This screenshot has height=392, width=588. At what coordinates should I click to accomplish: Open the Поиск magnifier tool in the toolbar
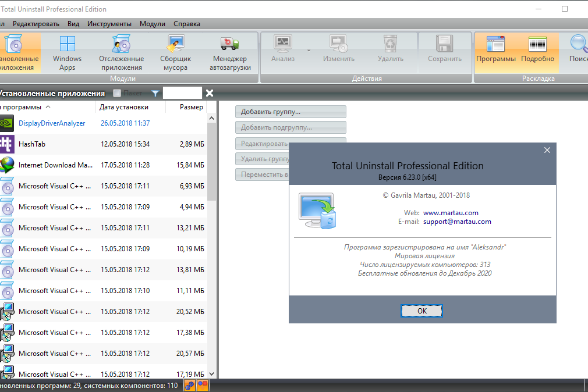point(579,49)
